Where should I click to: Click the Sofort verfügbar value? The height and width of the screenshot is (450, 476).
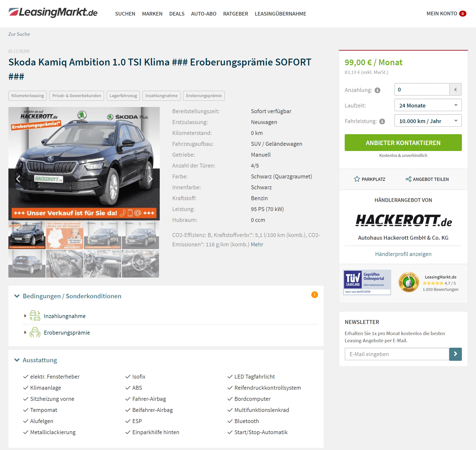[x=271, y=111]
